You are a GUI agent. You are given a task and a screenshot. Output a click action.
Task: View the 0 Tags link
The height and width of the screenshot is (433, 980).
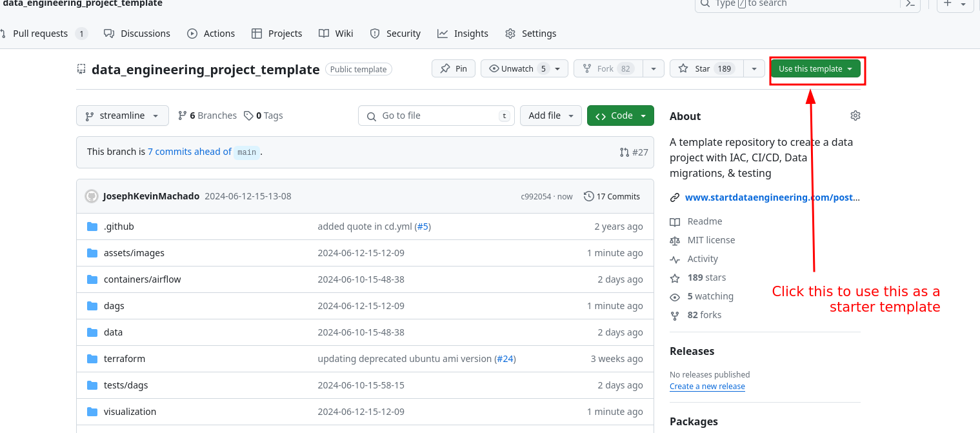[x=263, y=116]
